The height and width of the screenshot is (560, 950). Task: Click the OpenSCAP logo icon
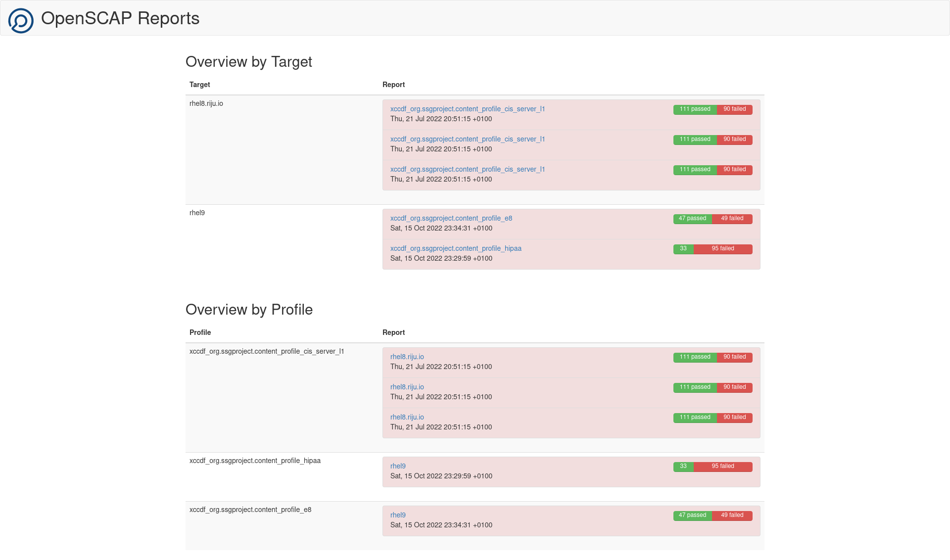click(21, 20)
